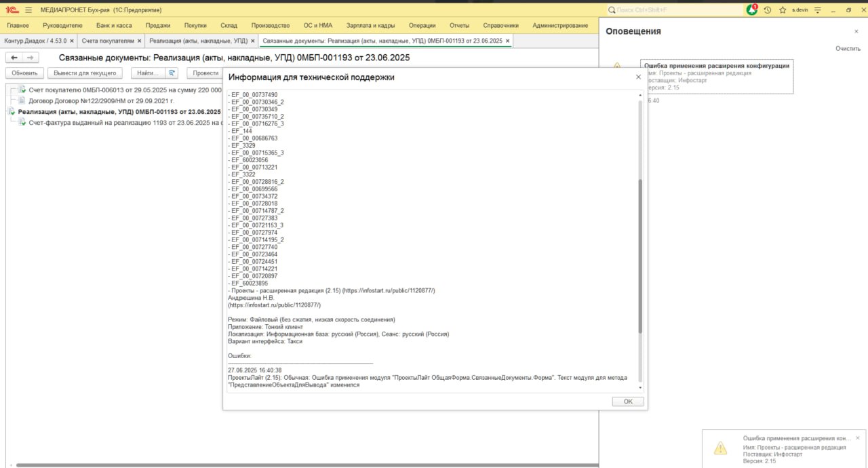Click the Провести button
This screenshot has width=868, height=468.
point(205,73)
